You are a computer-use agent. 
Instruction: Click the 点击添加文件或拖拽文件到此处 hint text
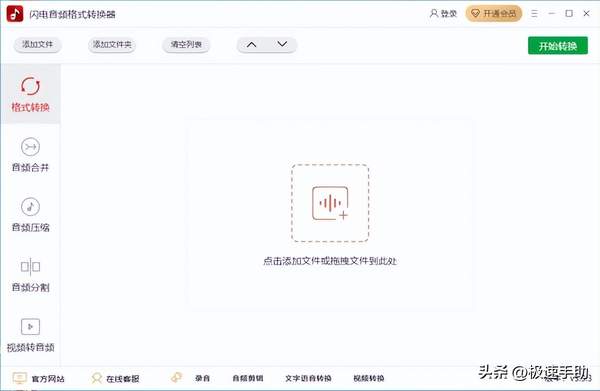(330, 261)
